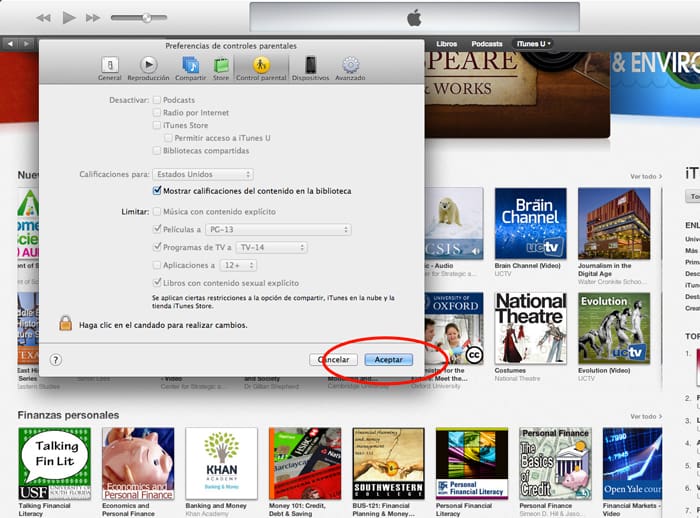Open help with the question mark button
This screenshot has height=518, width=700.
[x=56, y=359]
